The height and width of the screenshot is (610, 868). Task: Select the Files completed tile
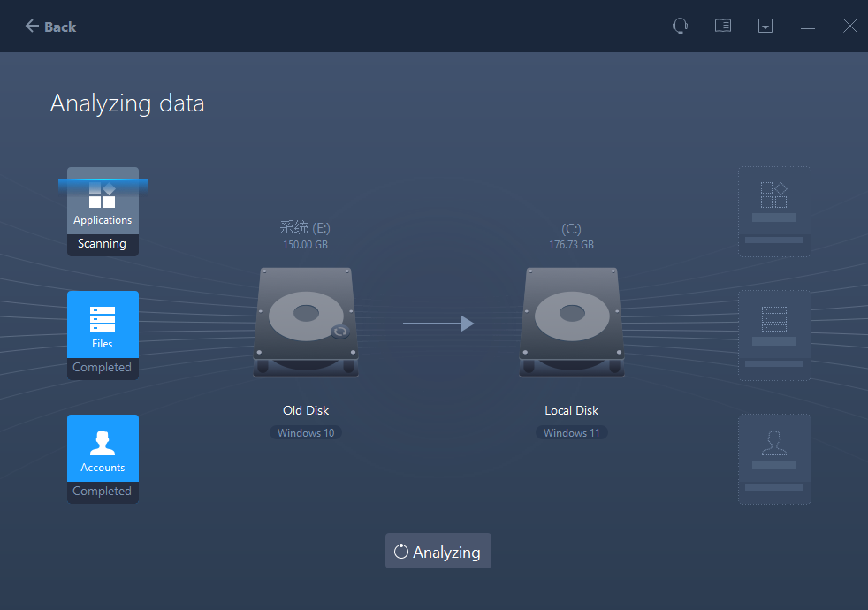(103, 335)
